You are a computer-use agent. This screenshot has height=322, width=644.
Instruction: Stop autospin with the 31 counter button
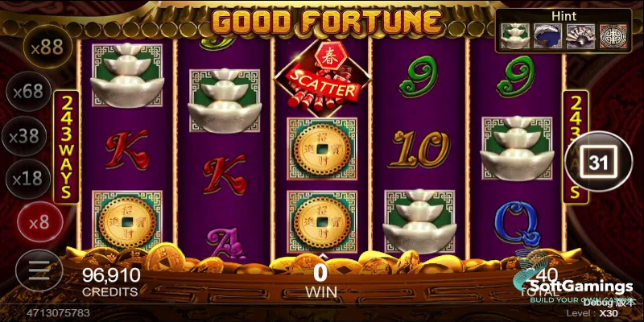[599, 162]
